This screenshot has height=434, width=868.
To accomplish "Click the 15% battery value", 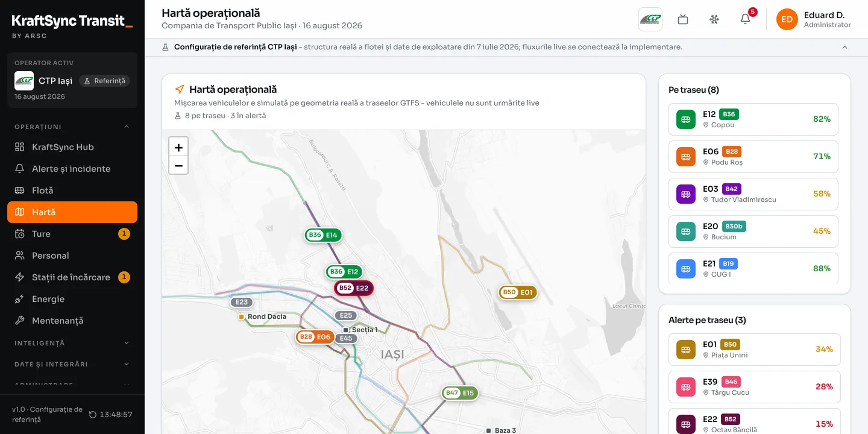I will pos(824,424).
